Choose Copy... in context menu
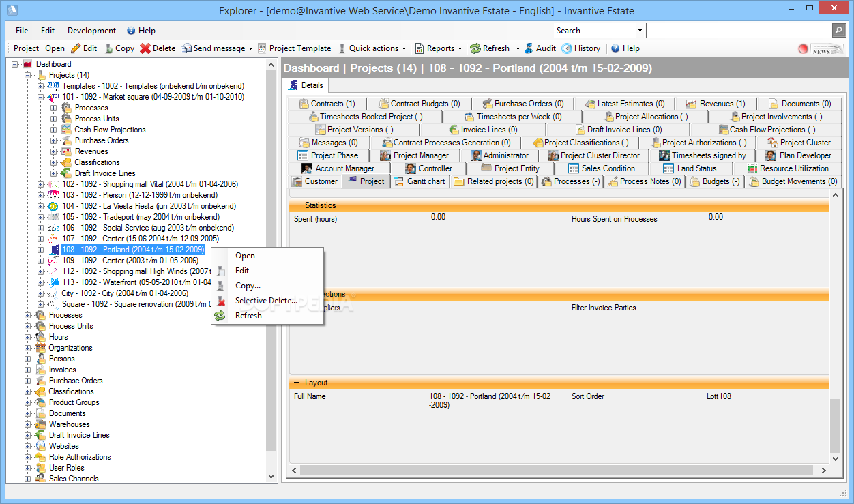854x504 pixels. [267, 286]
